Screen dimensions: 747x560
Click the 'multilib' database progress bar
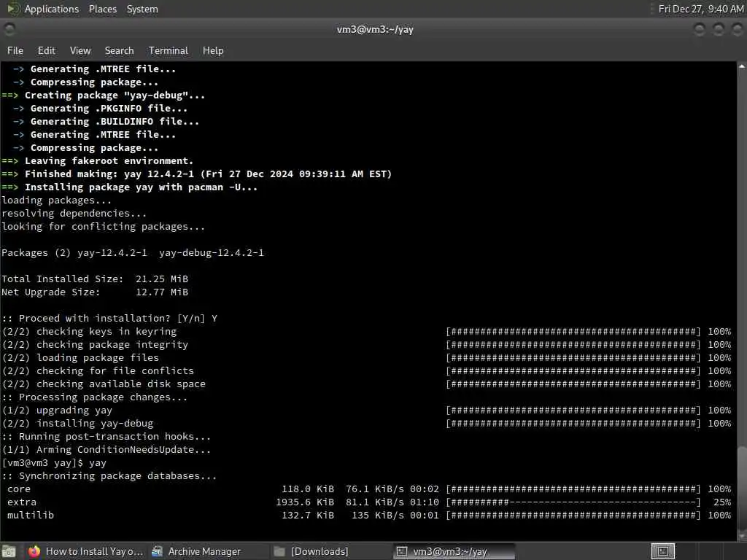[x=573, y=516]
